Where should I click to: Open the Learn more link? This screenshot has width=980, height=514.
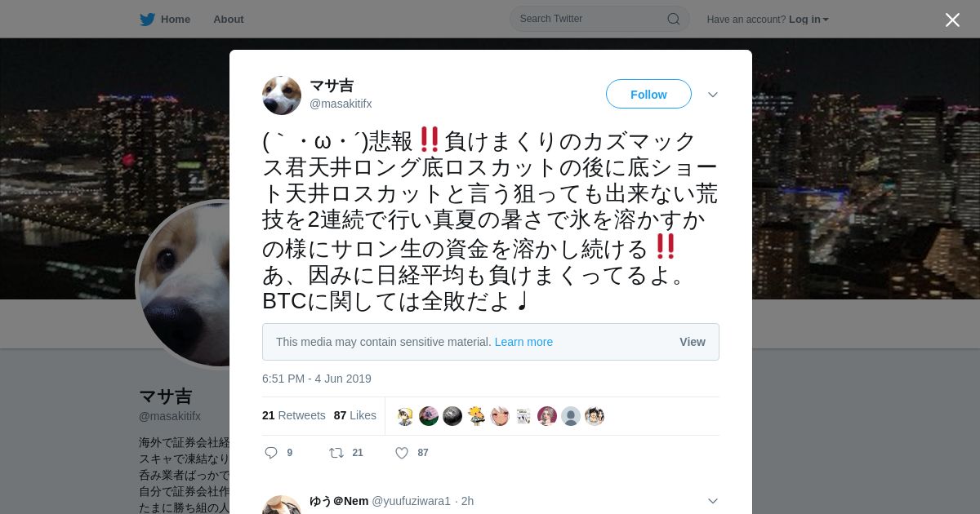pyautogui.click(x=523, y=342)
